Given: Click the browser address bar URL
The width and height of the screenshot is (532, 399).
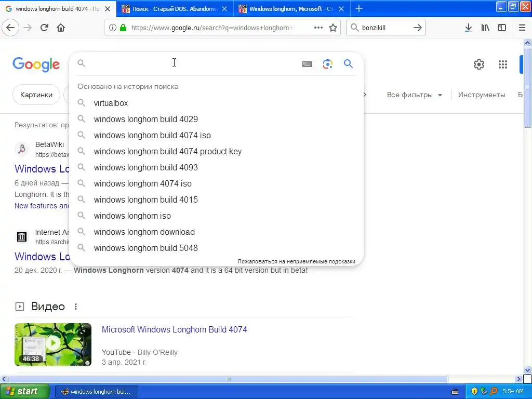Looking at the screenshot, I should [x=212, y=28].
